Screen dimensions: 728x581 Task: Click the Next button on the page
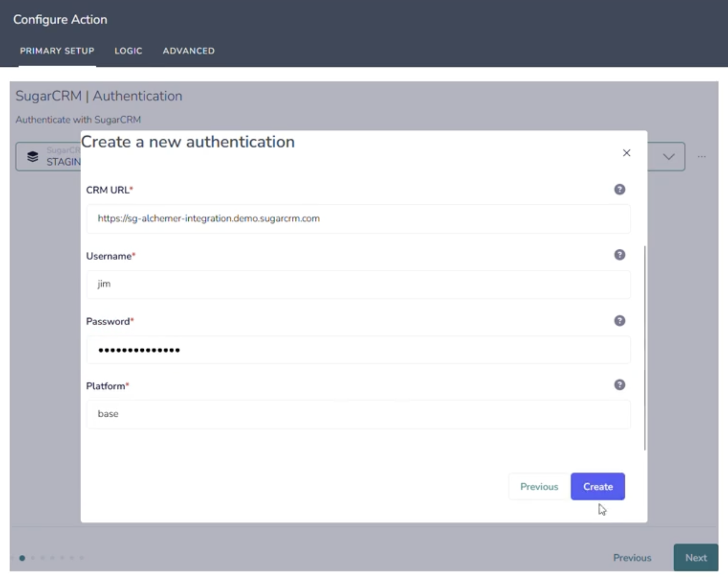click(696, 558)
